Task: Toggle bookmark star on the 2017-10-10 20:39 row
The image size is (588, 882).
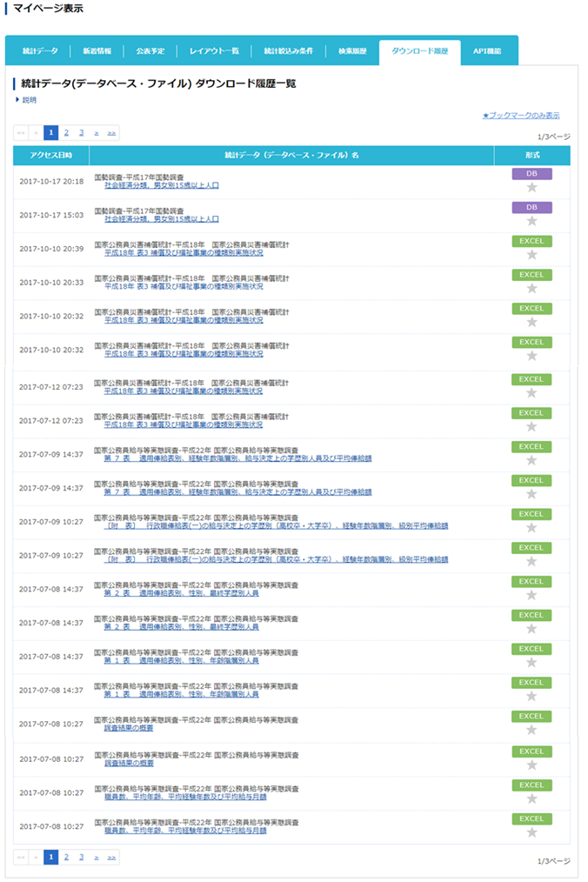Action: [531, 255]
